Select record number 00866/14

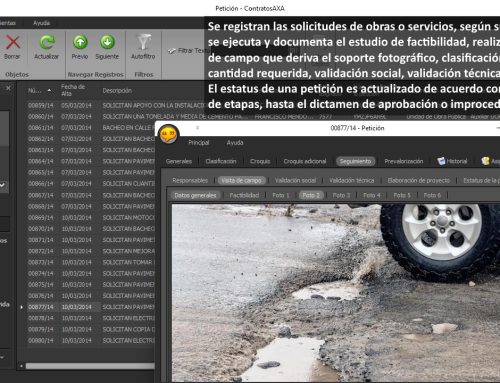coord(41,184)
